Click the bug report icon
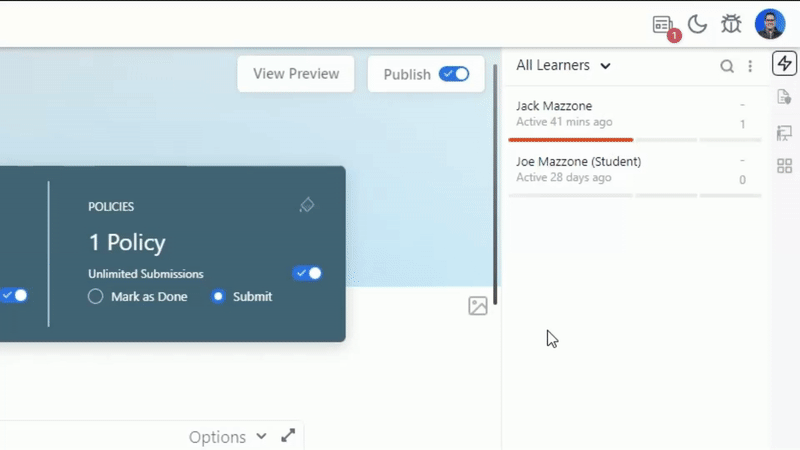Screen dimensions: 800x450 (731, 25)
